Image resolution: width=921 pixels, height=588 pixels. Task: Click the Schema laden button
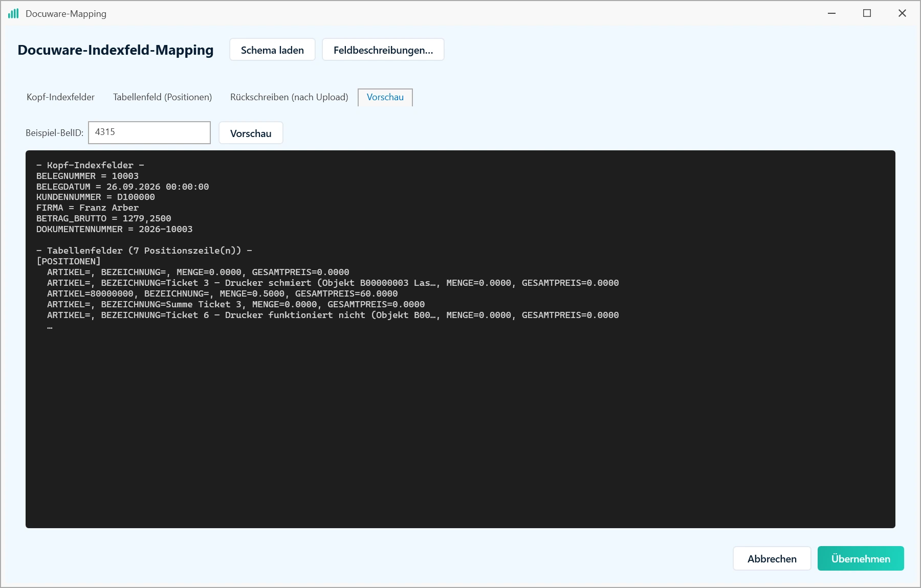point(272,50)
